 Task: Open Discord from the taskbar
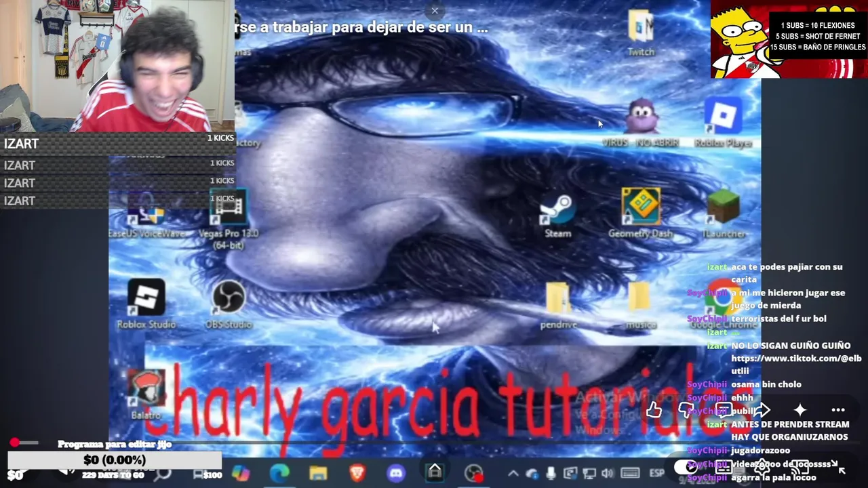[396, 473]
